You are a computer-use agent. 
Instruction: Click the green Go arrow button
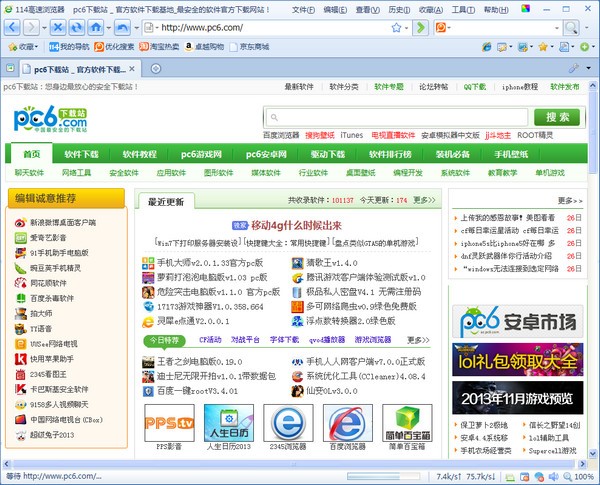tap(420, 27)
